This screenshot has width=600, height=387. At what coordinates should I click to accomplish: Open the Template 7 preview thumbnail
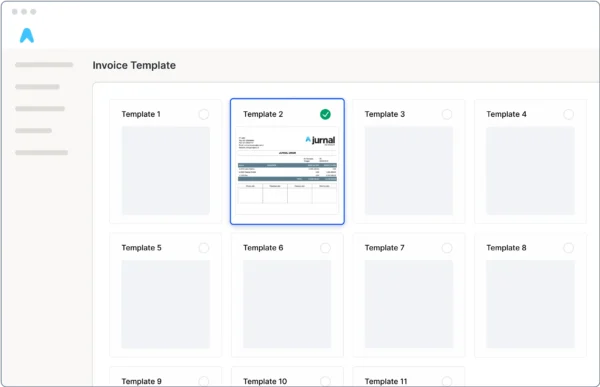[409, 304]
